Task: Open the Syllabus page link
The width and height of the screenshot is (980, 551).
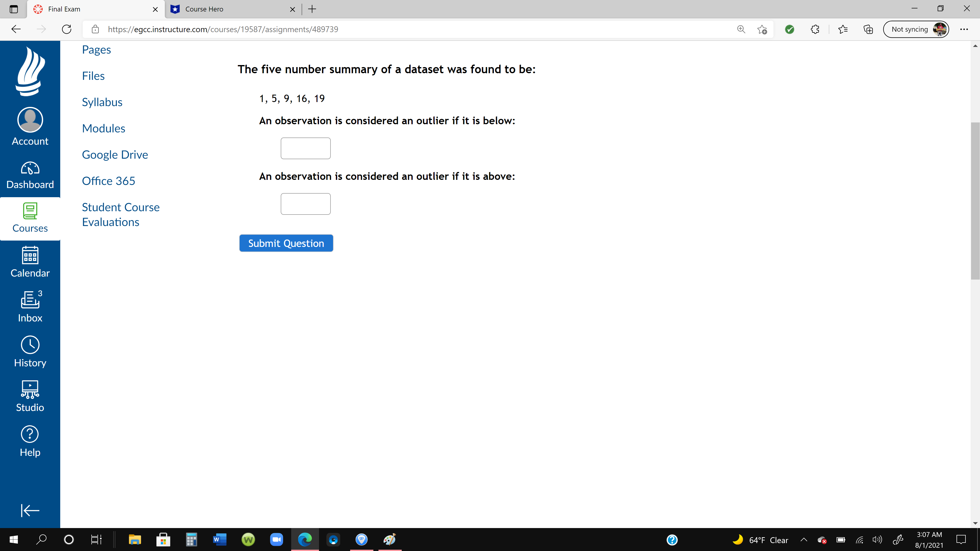Action: [x=102, y=102]
